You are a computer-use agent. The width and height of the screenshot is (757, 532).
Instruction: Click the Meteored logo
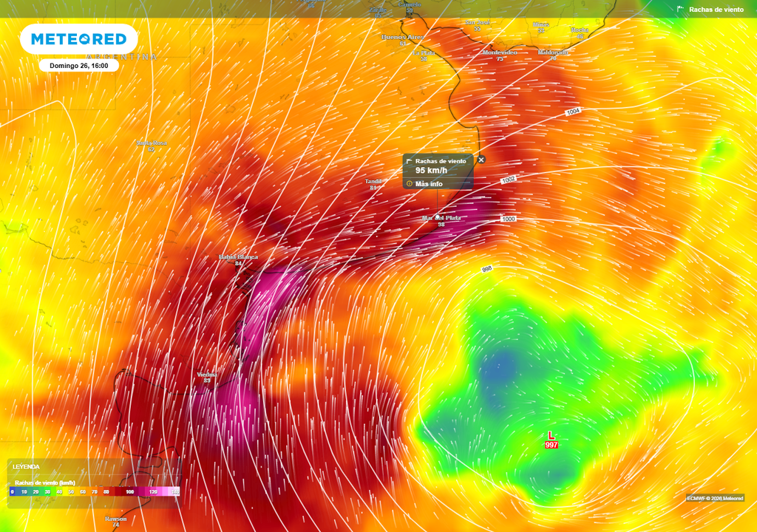coord(78,38)
